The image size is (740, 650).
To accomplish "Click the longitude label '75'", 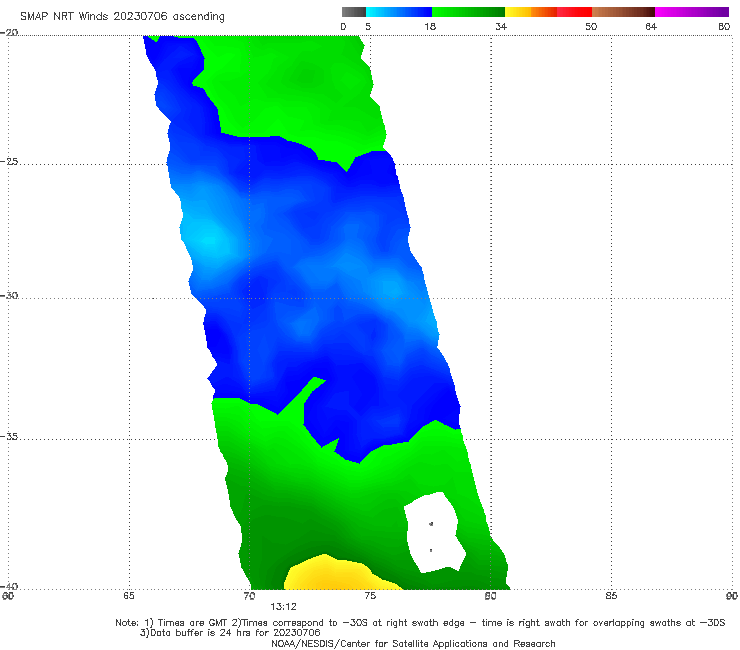I will [370, 596].
